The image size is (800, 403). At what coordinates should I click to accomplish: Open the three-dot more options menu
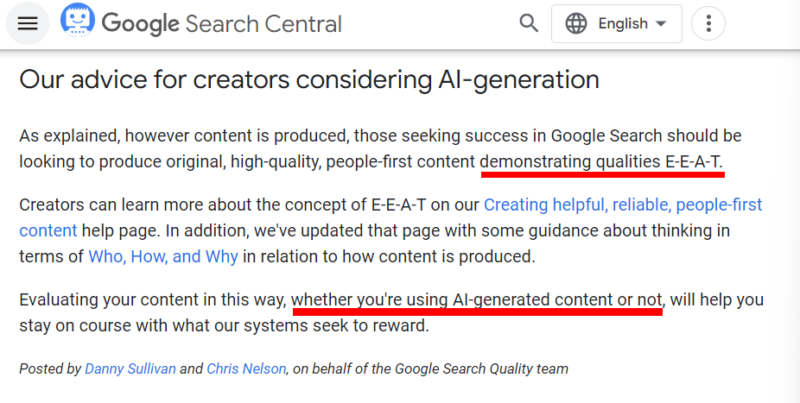[x=709, y=24]
